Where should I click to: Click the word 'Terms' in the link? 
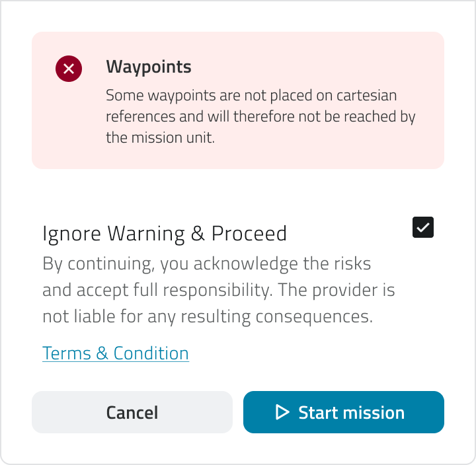tap(66, 353)
